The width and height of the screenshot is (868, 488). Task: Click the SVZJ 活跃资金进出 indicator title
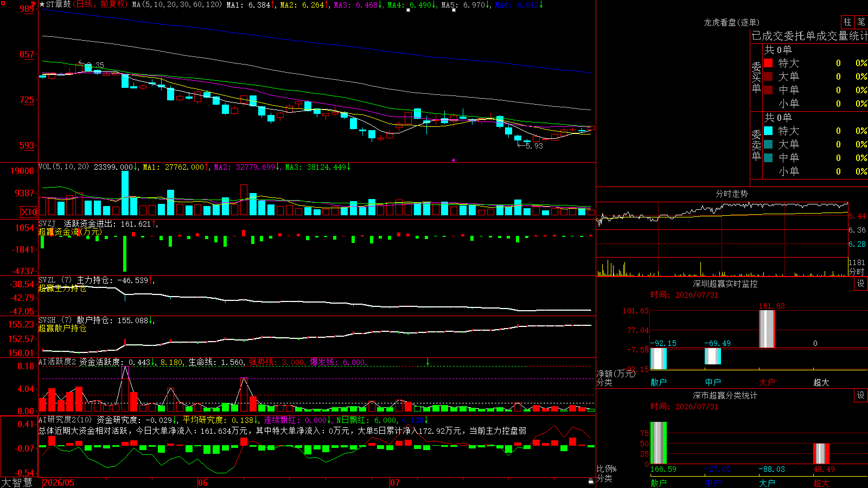77,223
